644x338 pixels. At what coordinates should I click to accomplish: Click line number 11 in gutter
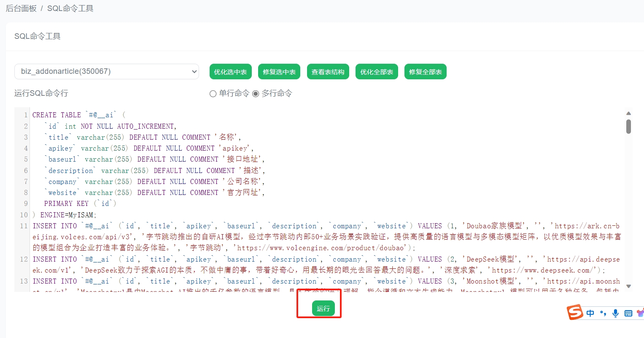(24, 226)
